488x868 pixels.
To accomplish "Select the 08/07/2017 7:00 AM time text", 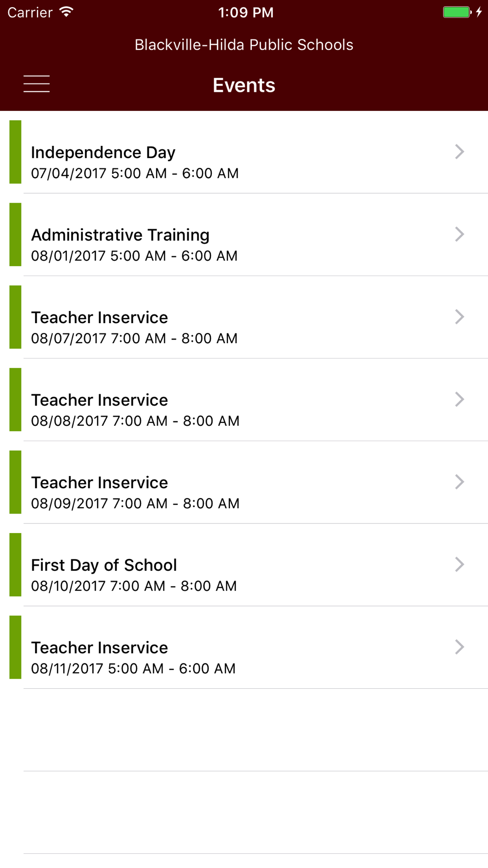I will coord(134,338).
